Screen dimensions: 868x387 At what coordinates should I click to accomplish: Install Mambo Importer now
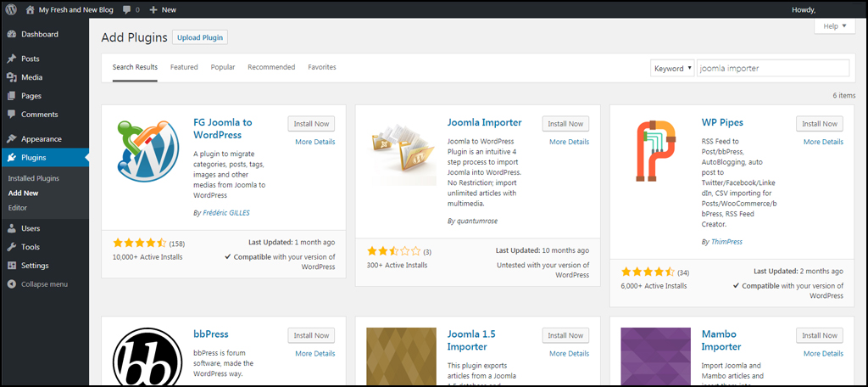[820, 335]
